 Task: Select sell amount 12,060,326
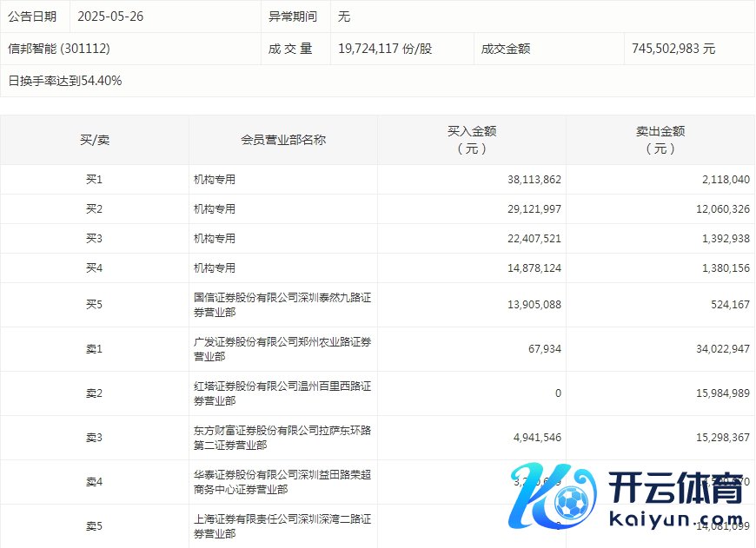(x=723, y=209)
